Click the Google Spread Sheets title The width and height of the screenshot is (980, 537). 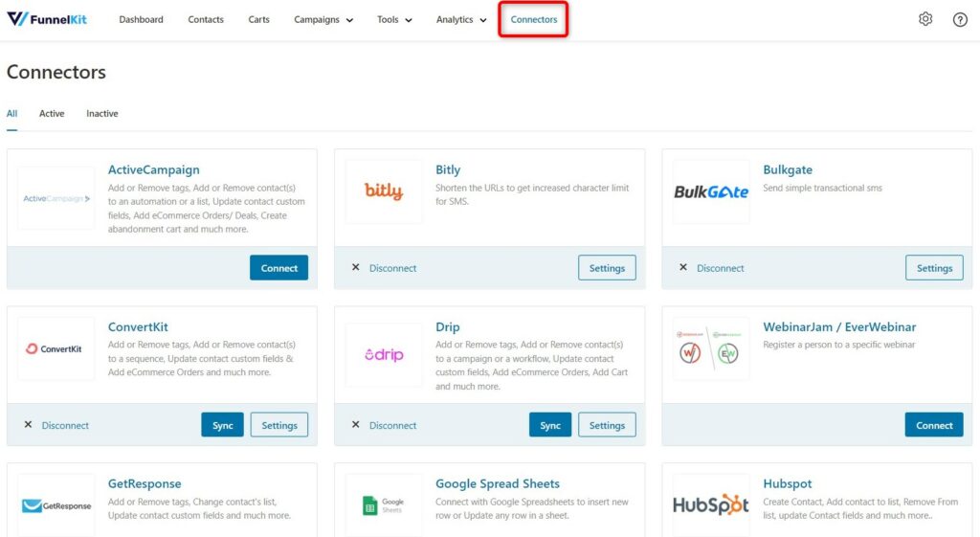tap(498, 483)
